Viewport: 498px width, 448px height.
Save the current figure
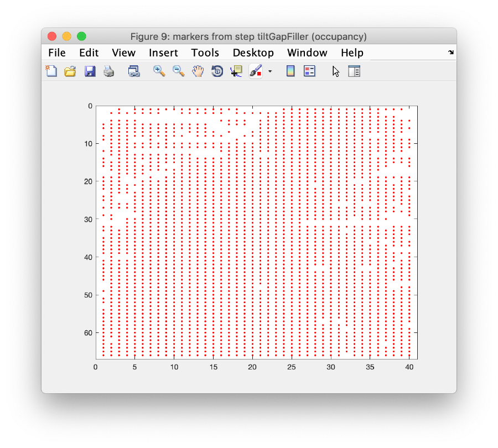pyautogui.click(x=90, y=71)
